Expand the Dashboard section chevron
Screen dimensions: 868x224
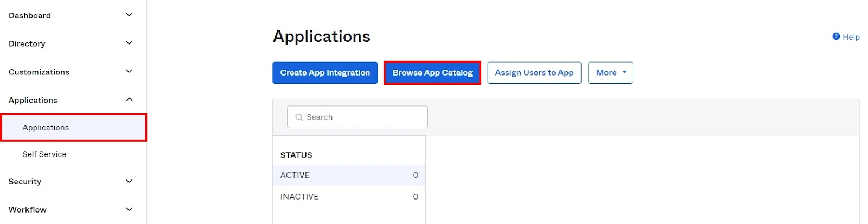(x=129, y=15)
